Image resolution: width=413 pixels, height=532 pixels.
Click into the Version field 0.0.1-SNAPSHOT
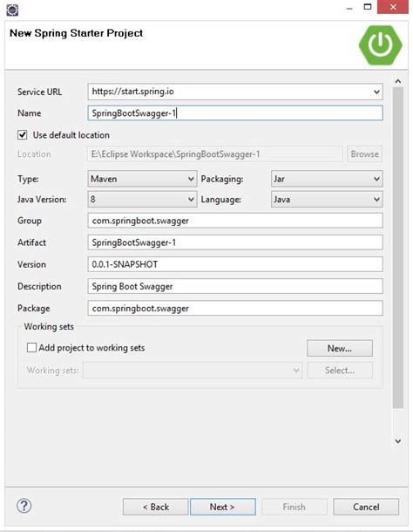(x=235, y=264)
